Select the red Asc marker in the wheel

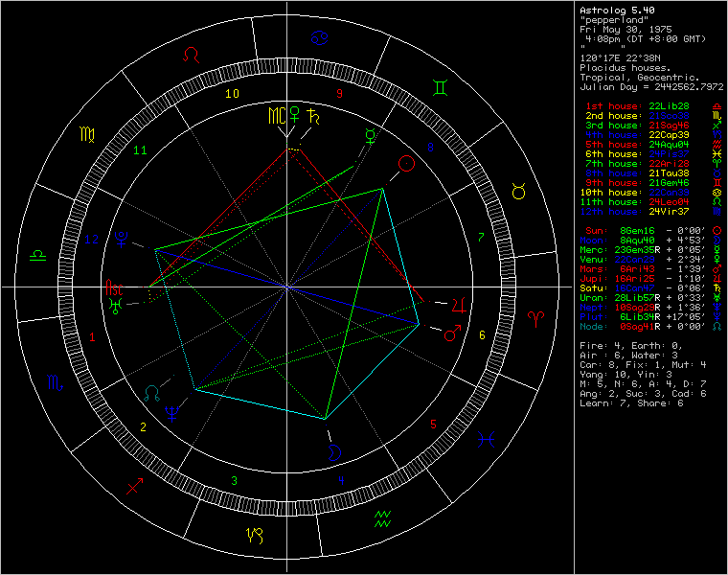click(x=114, y=287)
